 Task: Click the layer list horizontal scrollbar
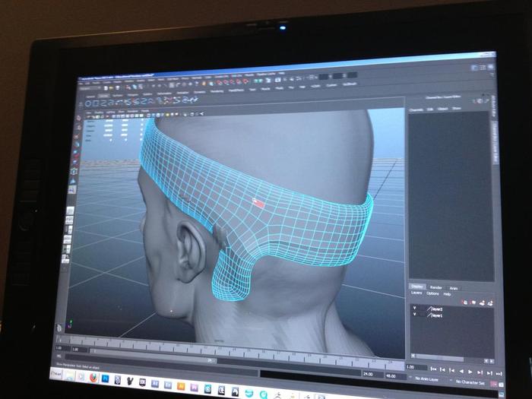[440, 358]
